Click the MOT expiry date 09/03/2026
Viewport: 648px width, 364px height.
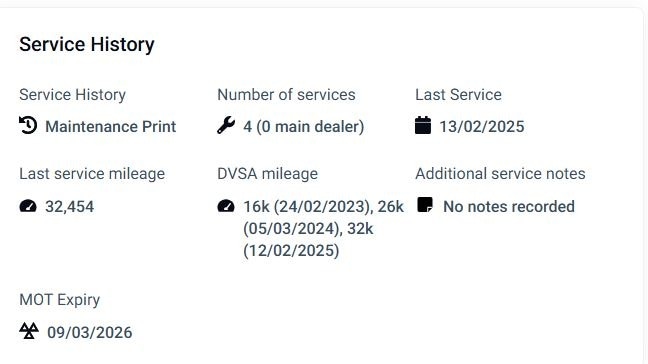[90, 333]
